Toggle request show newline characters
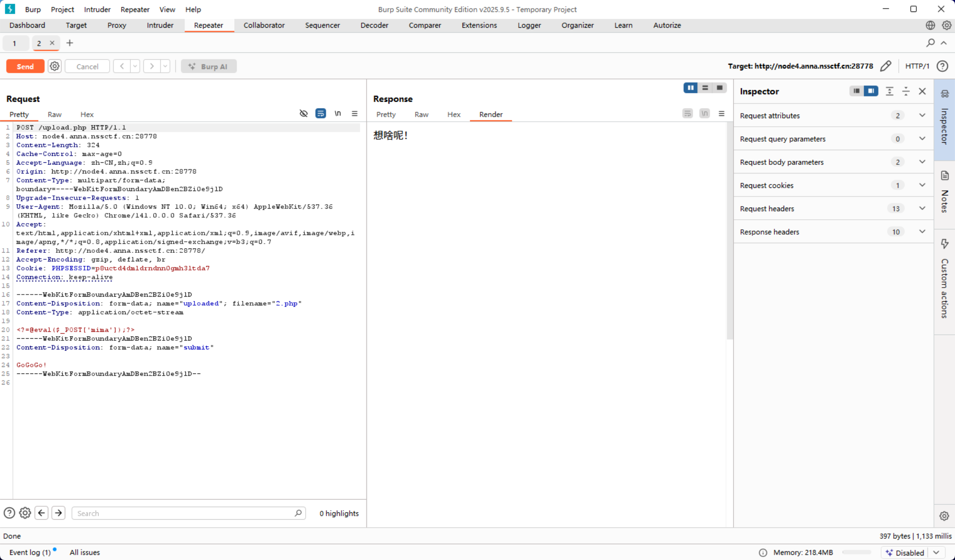 (338, 114)
